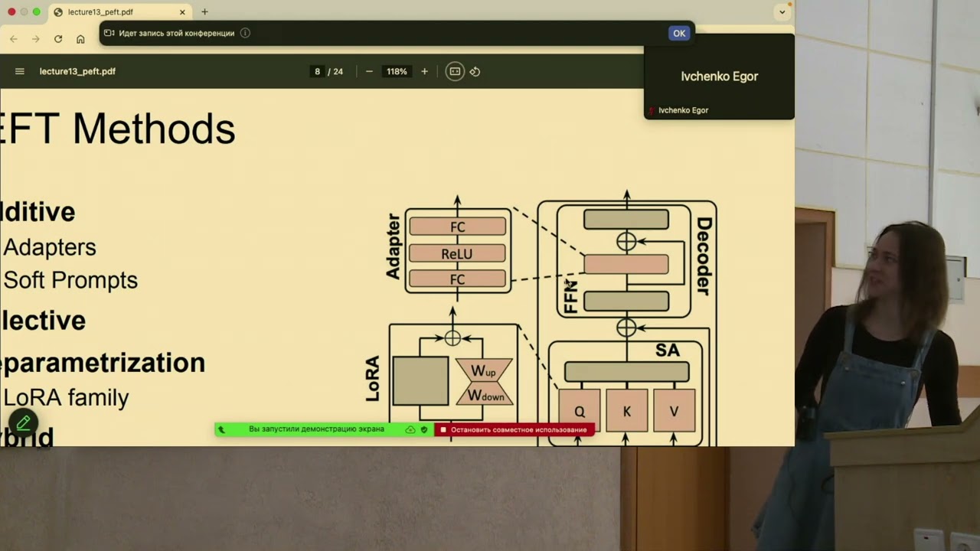Click the muted microphone icon by Ivchenko Egor
980x551 pixels.
pos(652,110)
